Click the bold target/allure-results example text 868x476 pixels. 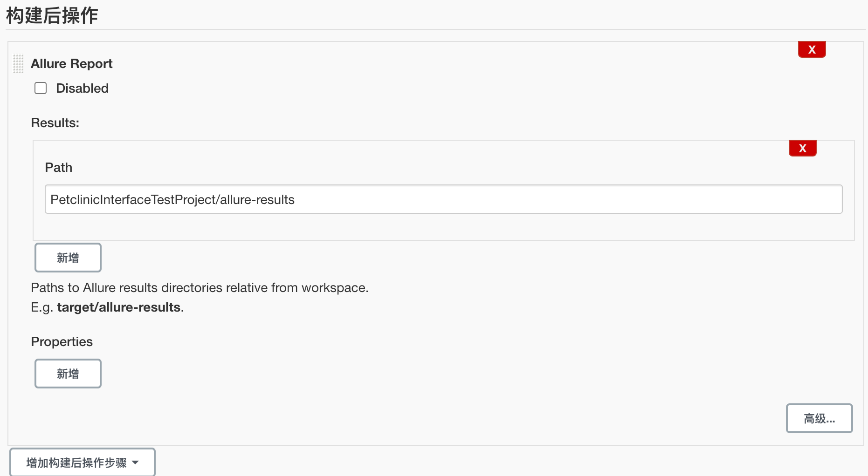point(118,307)
